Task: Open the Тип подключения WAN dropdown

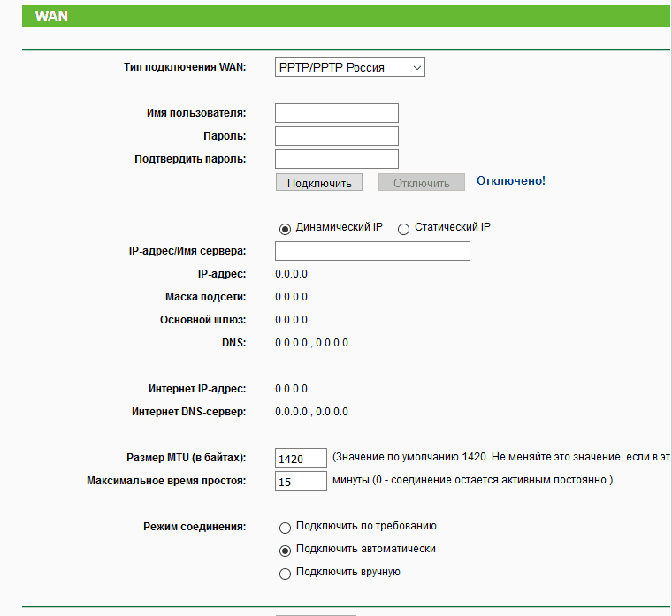Action: coord(349,67)
